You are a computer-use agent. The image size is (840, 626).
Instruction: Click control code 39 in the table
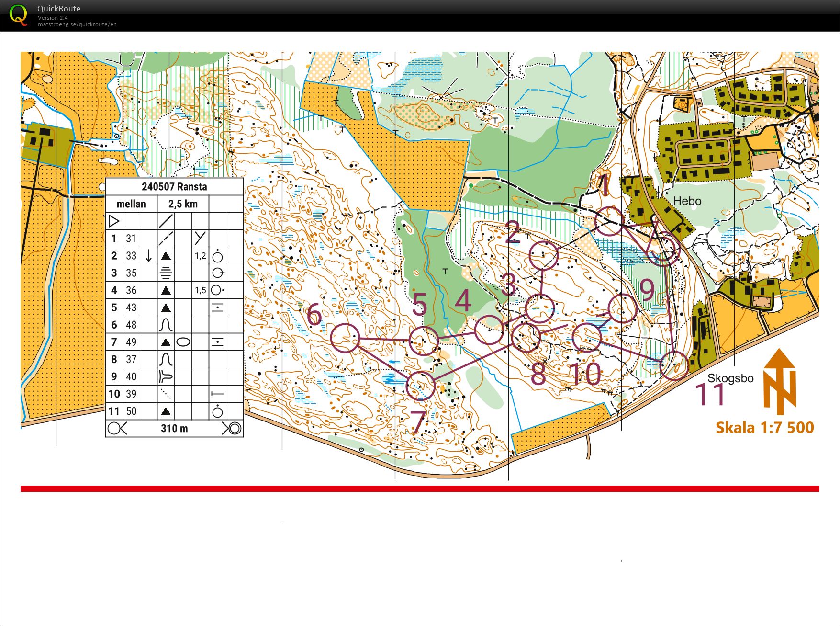(131, 394)
